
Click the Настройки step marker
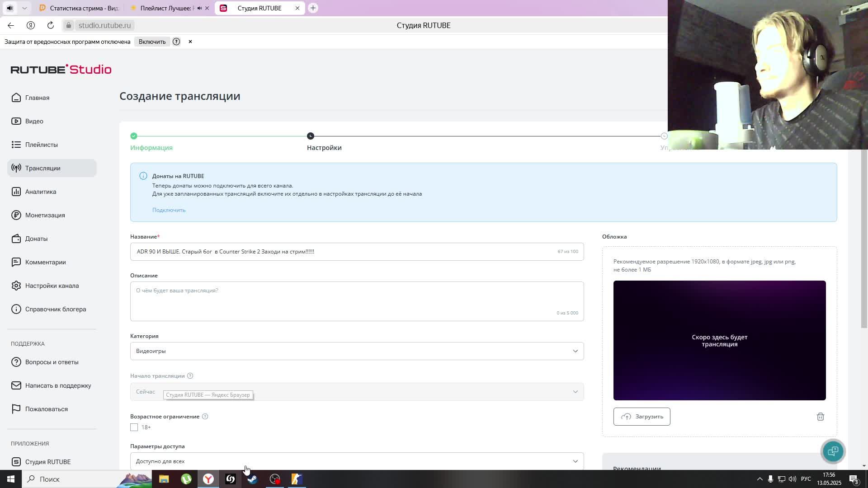tap(310, 136)
